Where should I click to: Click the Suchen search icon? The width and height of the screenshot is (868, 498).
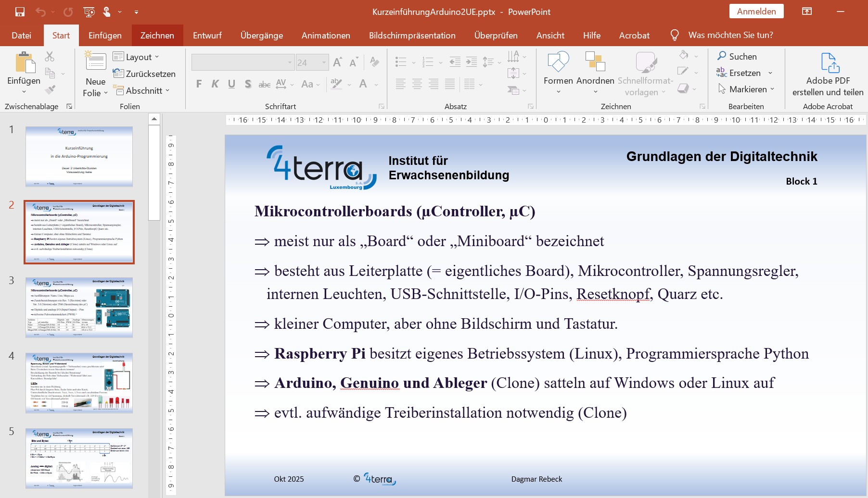pos(722,56)
